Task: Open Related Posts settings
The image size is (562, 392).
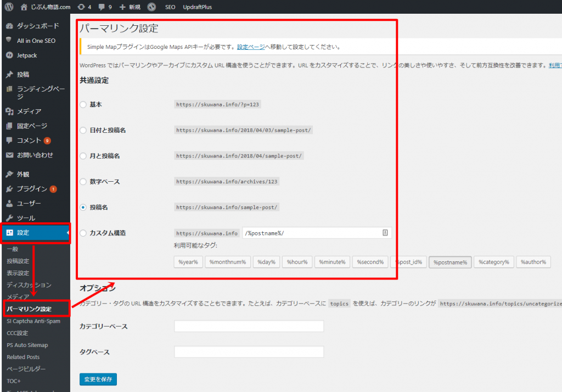Action: 23,357
